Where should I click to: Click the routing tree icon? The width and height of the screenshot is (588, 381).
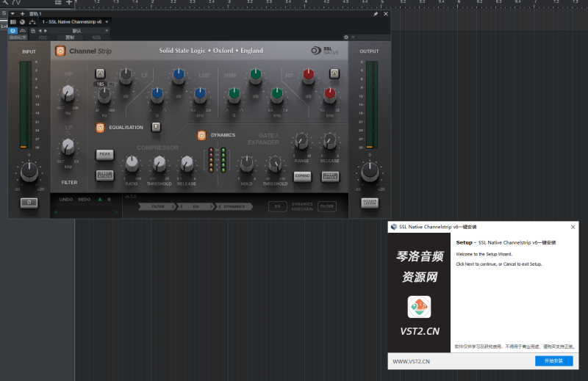tap(32, 22)
